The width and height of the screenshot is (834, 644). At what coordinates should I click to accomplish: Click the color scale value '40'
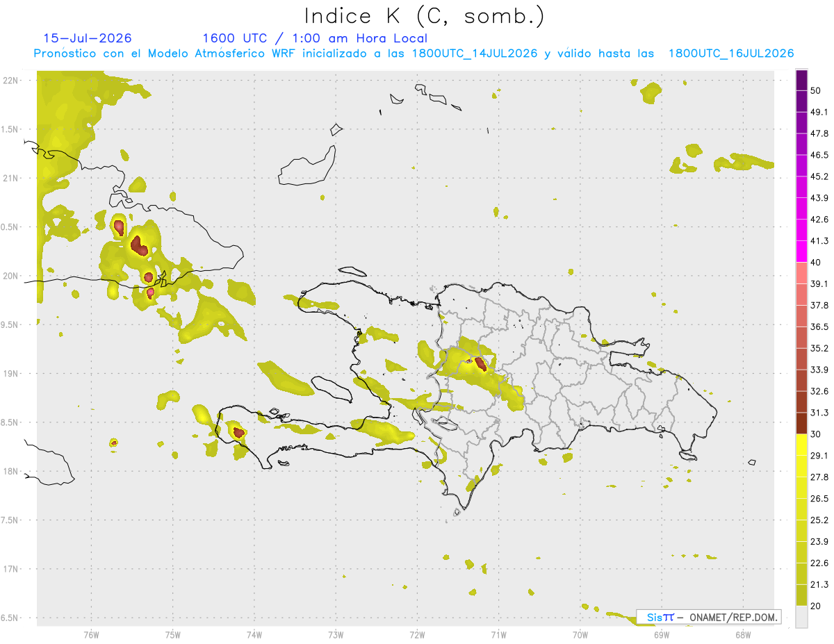817,263
